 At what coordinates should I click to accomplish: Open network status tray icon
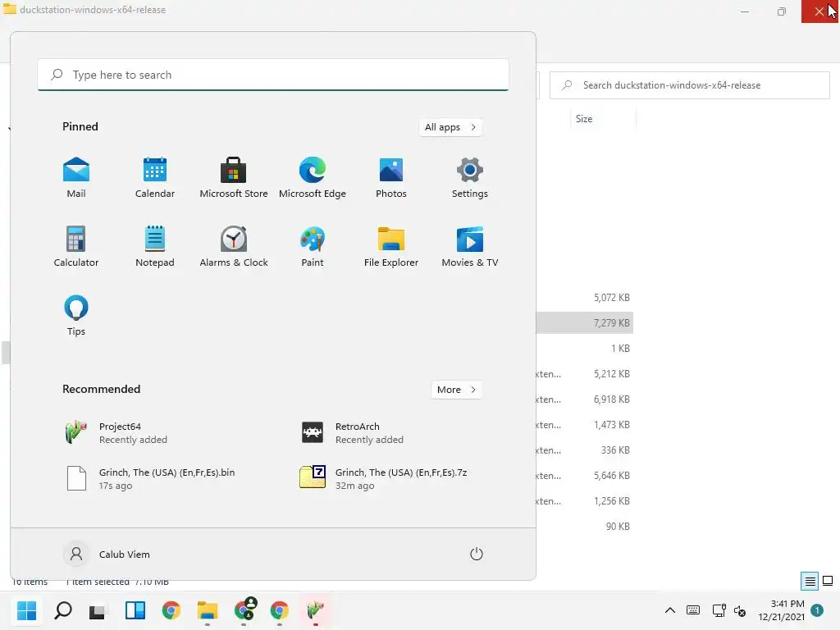point(719,610)
